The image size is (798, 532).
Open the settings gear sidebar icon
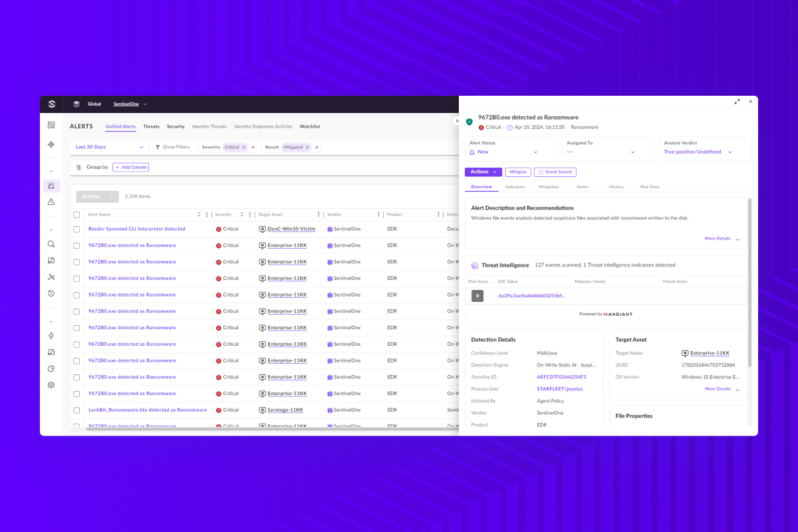tap(51, 385)
